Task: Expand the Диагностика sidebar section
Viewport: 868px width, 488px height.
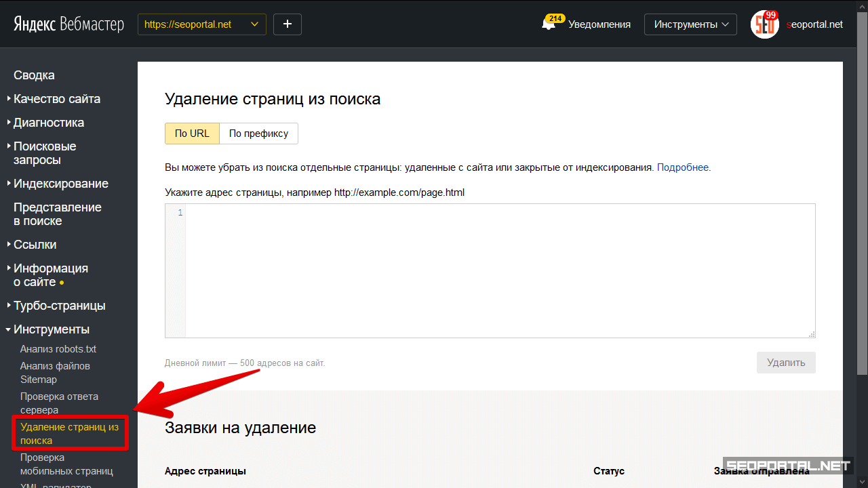Action: click(48, 123)
